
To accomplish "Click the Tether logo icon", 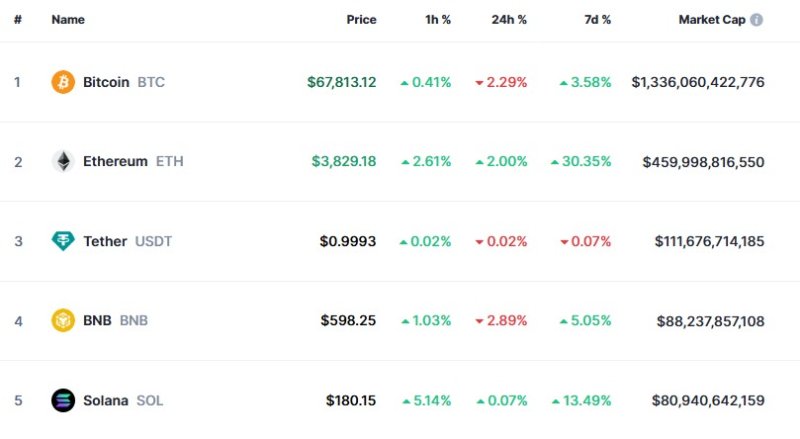I will [x=63, y=241].
